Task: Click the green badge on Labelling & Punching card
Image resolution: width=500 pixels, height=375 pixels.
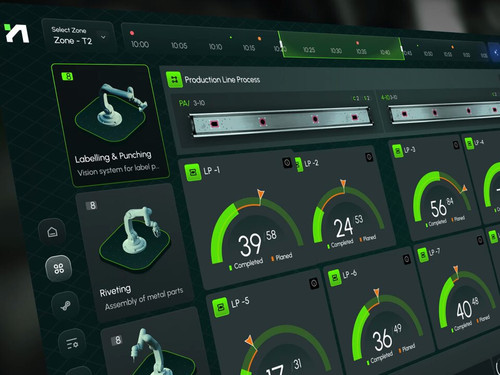Action: click(67, 76)
